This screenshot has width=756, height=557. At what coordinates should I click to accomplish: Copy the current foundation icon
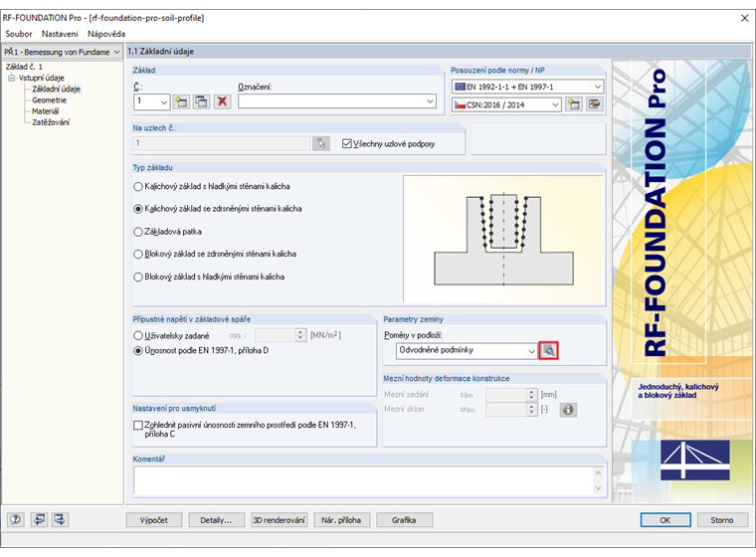tap(202, 101)
